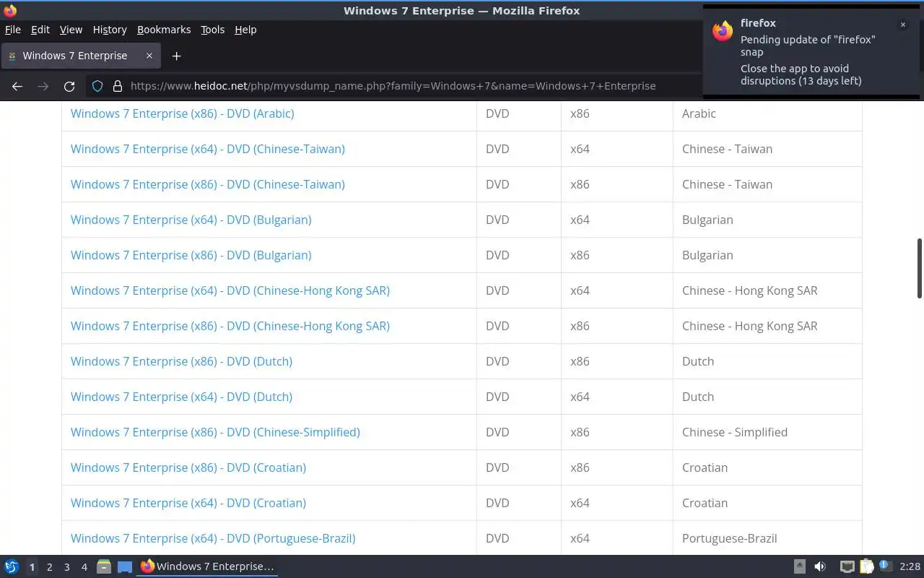Open x86 DVD Chinese-Hong Kong SAR link
This screenshot has width=924, height=578.
230,326
